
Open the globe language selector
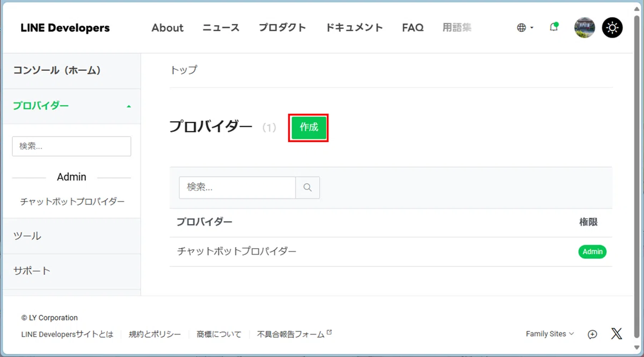point(525,28)
